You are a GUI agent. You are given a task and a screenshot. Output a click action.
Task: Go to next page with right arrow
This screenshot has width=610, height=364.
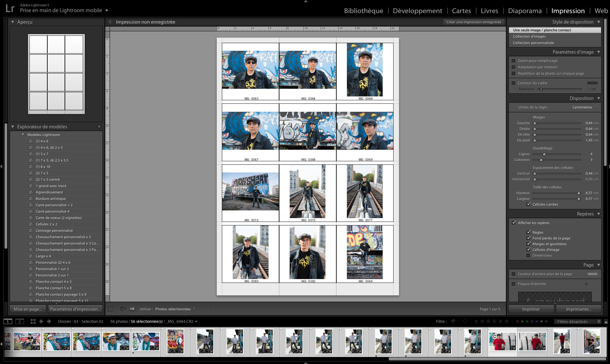click(x=132, y=309)
